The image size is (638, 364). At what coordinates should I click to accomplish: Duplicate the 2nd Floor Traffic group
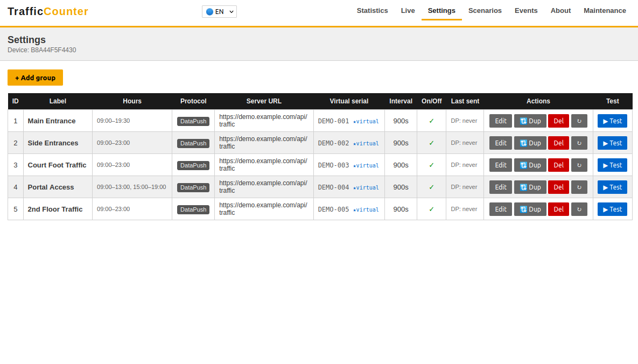pyautogui.click(x=530, y=209)
